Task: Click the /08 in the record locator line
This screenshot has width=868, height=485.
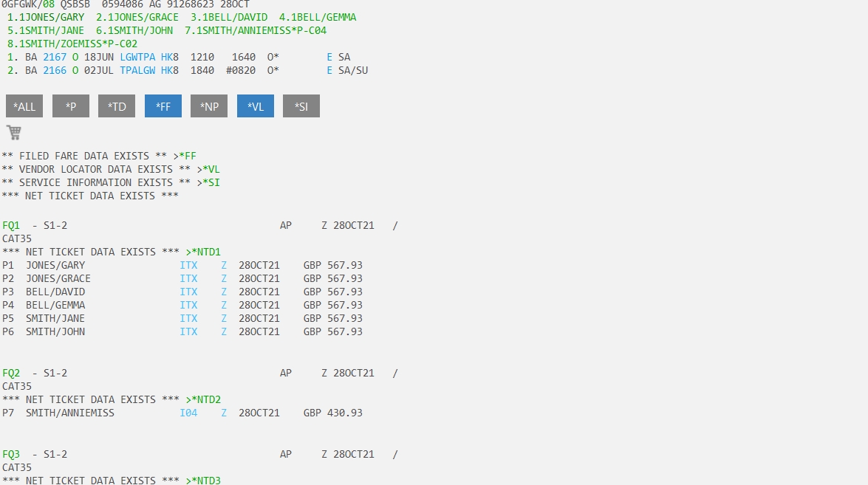Action: 46,4
